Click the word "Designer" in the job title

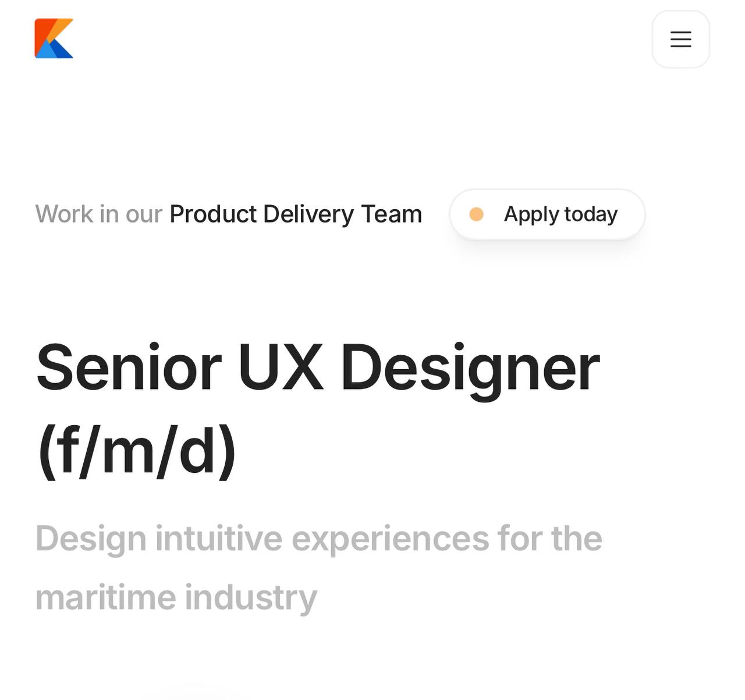[470, 370]
